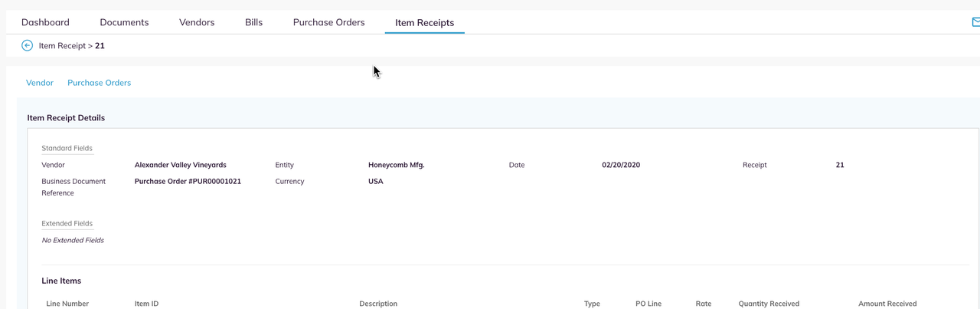Open the mail envelope icon at top right

pyautogui.click(x=975, y=22)
